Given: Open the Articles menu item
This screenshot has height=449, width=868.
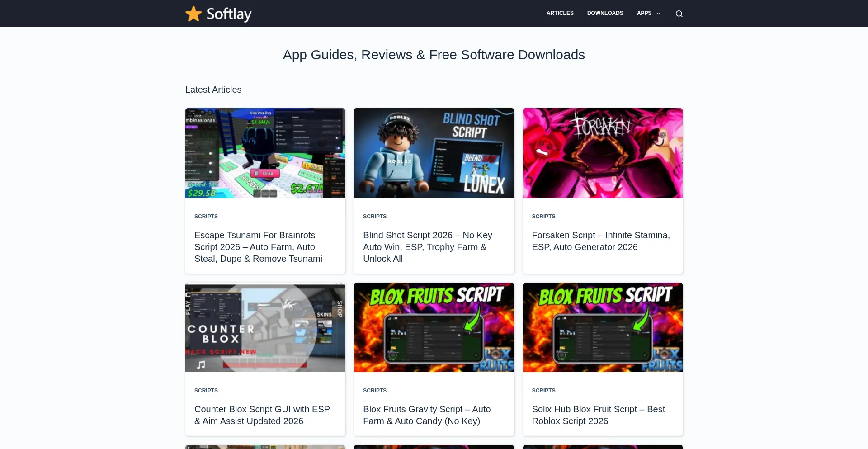Looking at the screenshot, I should tap(560, 13).
